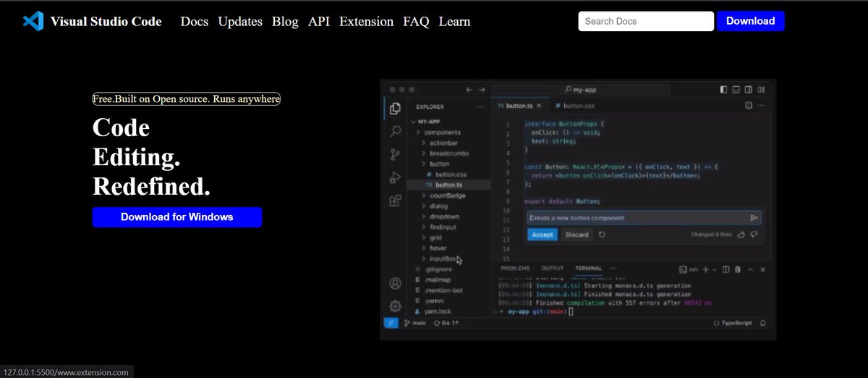Click the Visual Studio Code logo icon
868x378 pixels.
33,21
